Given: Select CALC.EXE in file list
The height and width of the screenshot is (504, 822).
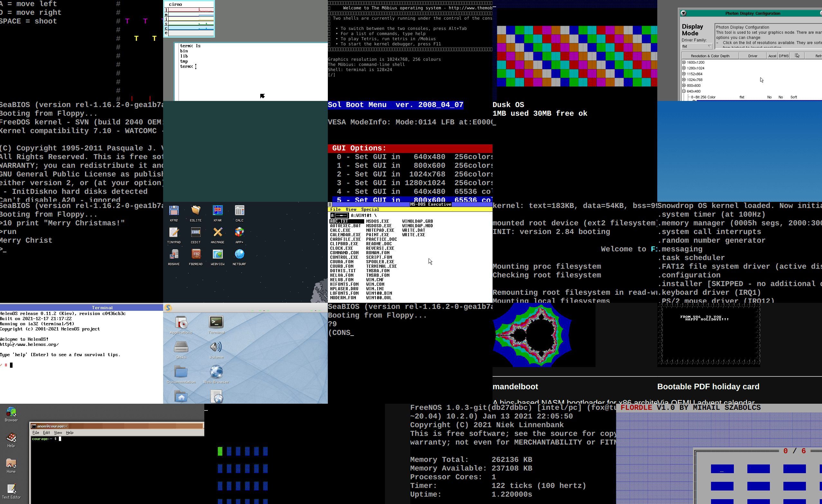Looking at the screenshot, I should 340,230.
